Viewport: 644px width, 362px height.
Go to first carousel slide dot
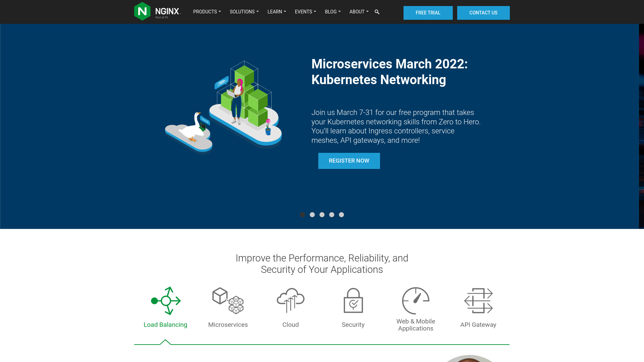tap(303, 215)
